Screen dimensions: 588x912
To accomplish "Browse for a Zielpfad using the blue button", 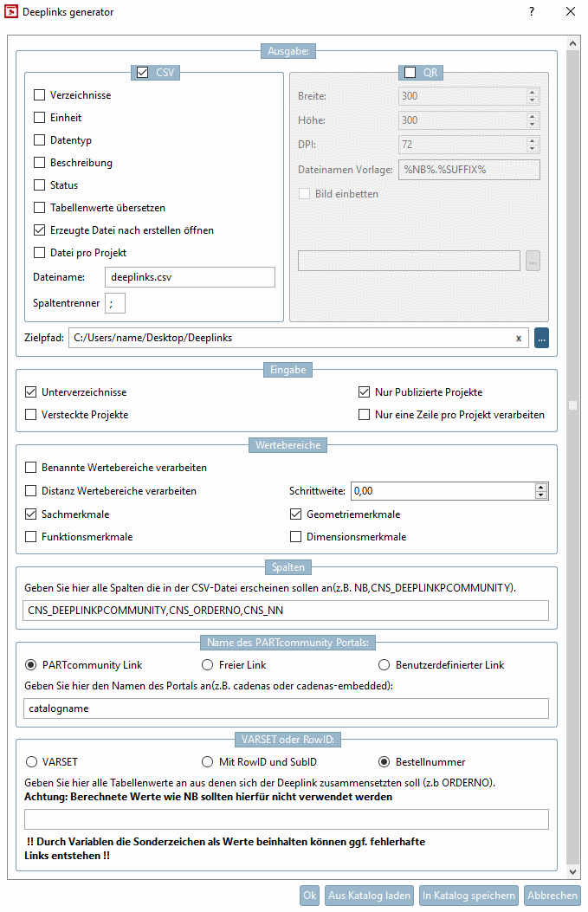I will tap(541, 338).
